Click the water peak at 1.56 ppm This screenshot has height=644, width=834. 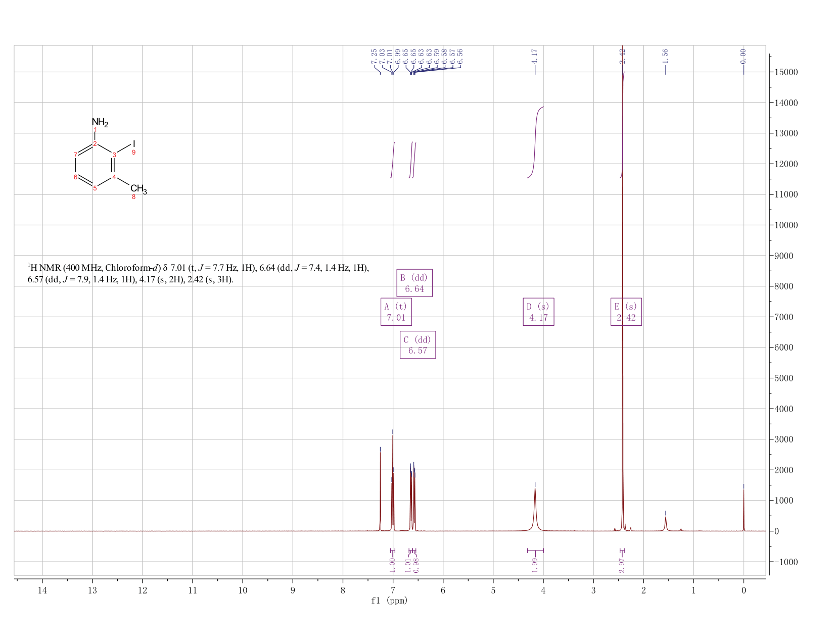click(665, 524)
